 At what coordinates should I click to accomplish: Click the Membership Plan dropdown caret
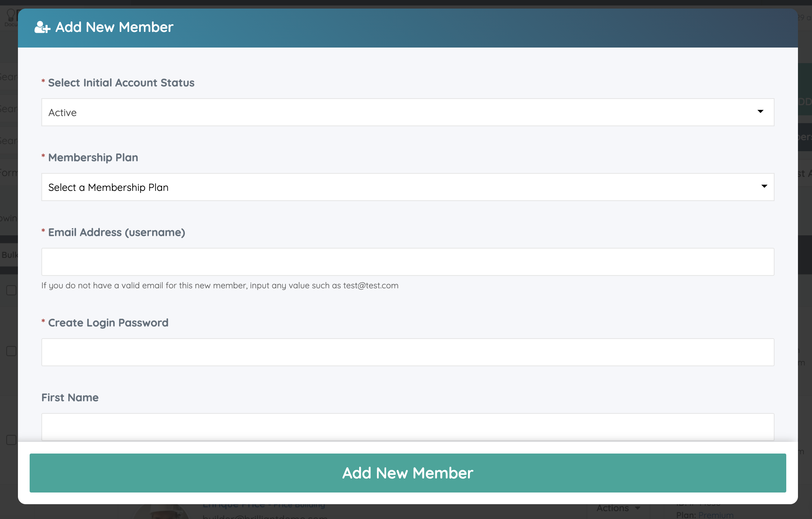point(764,187)
